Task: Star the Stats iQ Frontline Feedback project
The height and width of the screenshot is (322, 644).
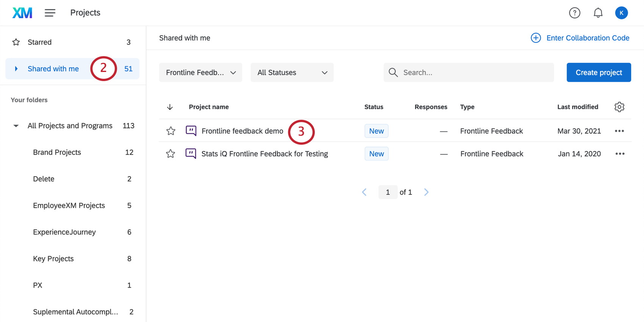Action: (170, 154)
